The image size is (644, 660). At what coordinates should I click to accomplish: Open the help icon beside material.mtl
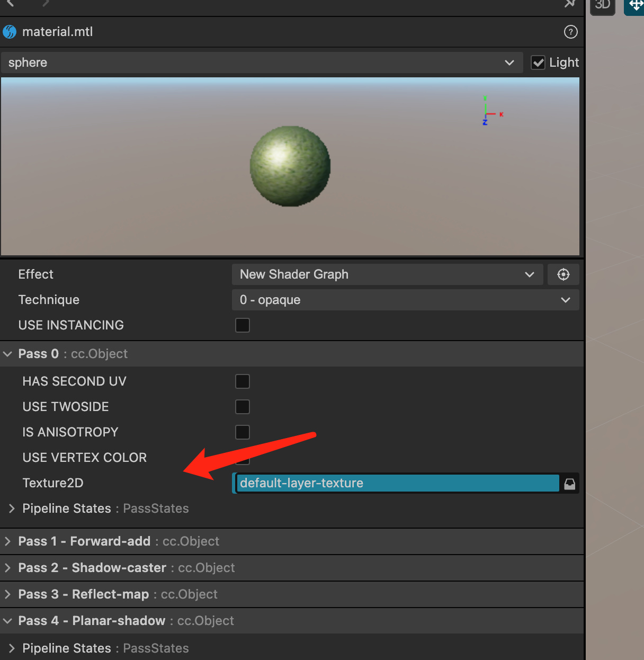(x=570, y=32)
